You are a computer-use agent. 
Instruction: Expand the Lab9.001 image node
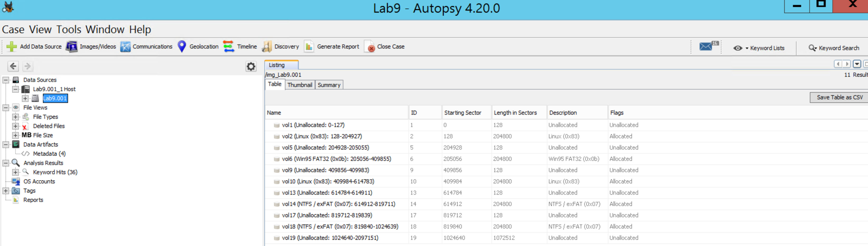coord(25,98)
